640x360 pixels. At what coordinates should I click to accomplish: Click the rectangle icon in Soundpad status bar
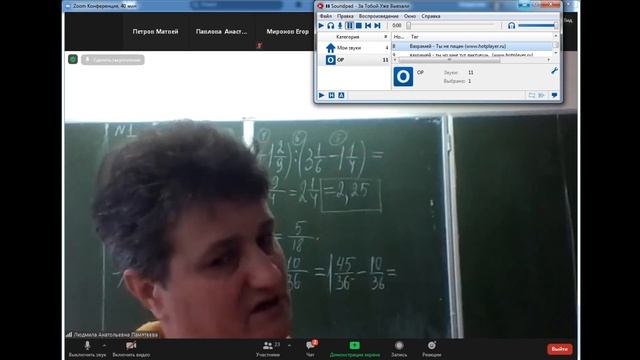(x=531, y=95)
